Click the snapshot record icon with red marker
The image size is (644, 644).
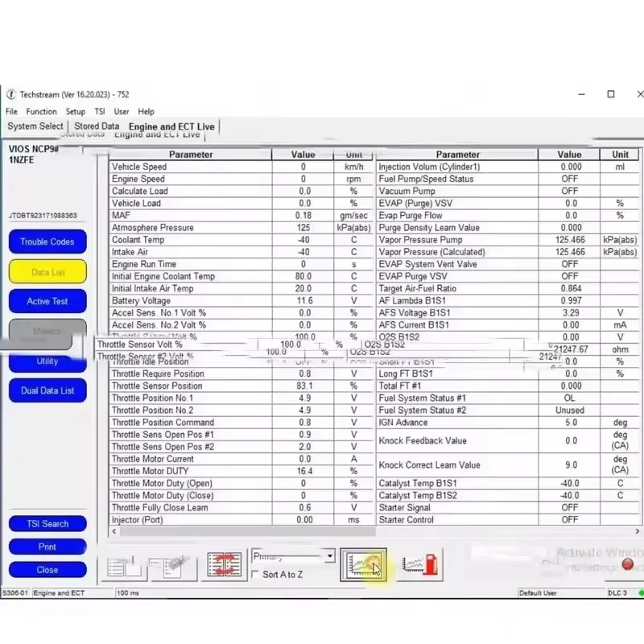click(421, 564)
